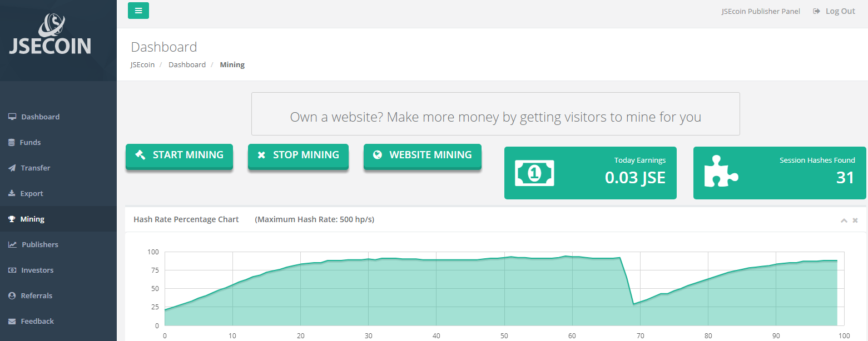The width and height of the screenshot is (868, 341).
Task: Click the Dashboard page heading
Action: [164, 47]
